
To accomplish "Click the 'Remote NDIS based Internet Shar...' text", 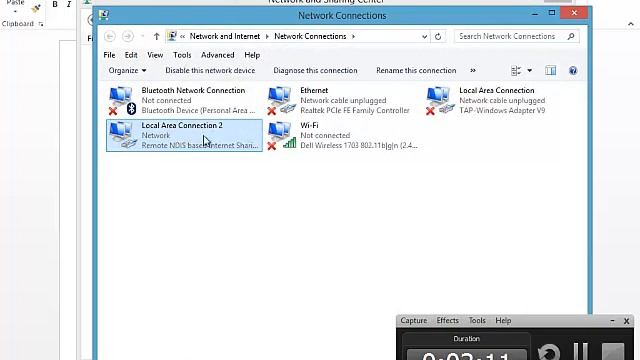I will point(200,146).
